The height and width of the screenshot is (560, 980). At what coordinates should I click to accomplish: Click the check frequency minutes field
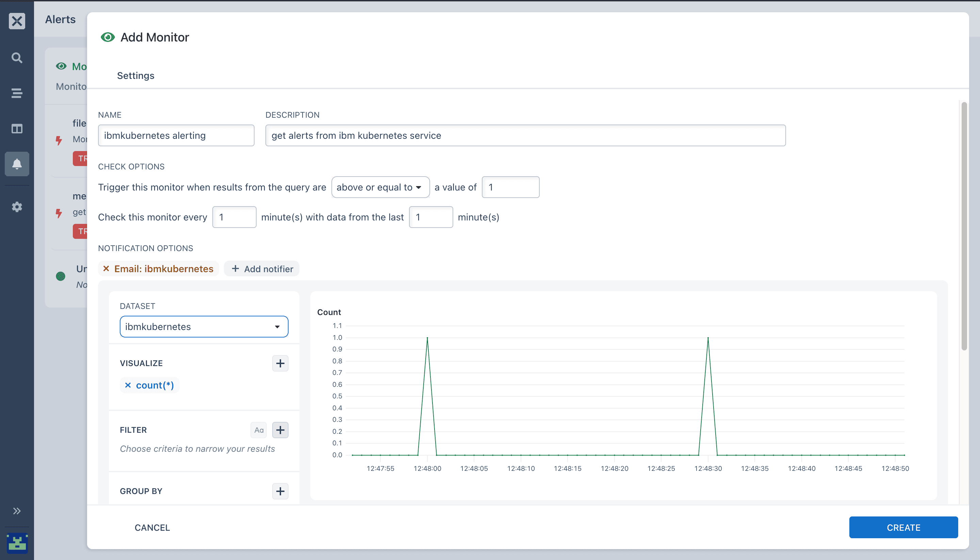234,217
